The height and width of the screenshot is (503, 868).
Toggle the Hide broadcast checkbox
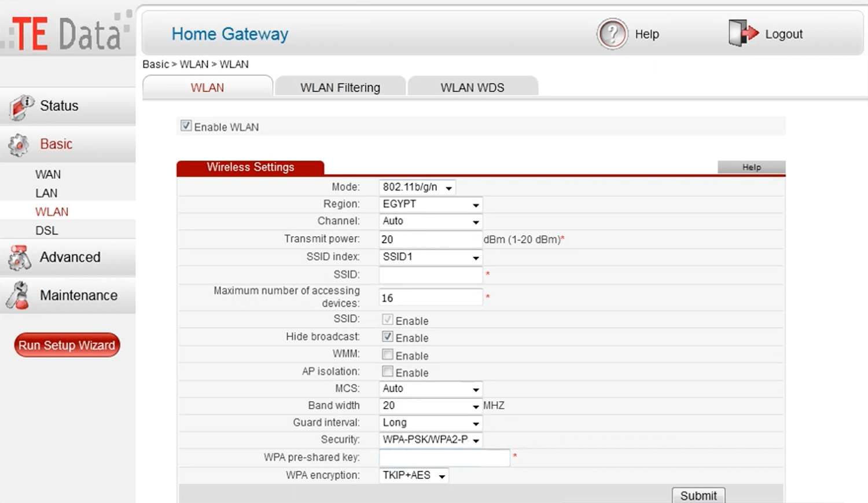(x=388, y=337)
